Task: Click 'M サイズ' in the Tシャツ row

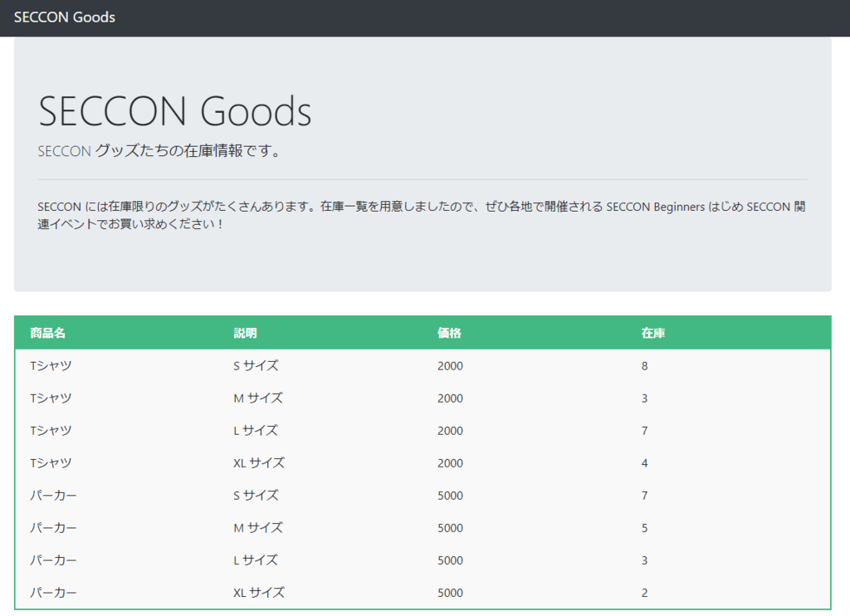Action: tap(258, 398)
